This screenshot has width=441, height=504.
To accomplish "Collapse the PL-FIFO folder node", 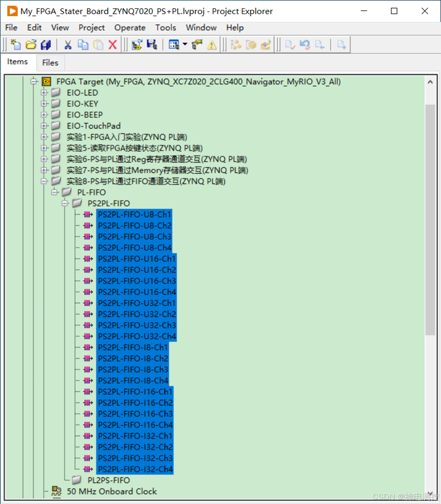I will point(54,192).
